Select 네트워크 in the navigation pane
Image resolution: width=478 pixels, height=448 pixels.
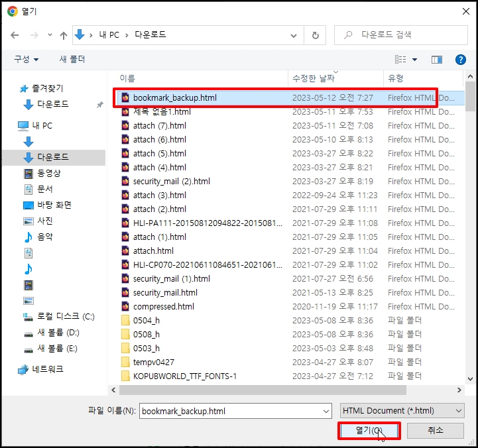(x=40, y=369)
